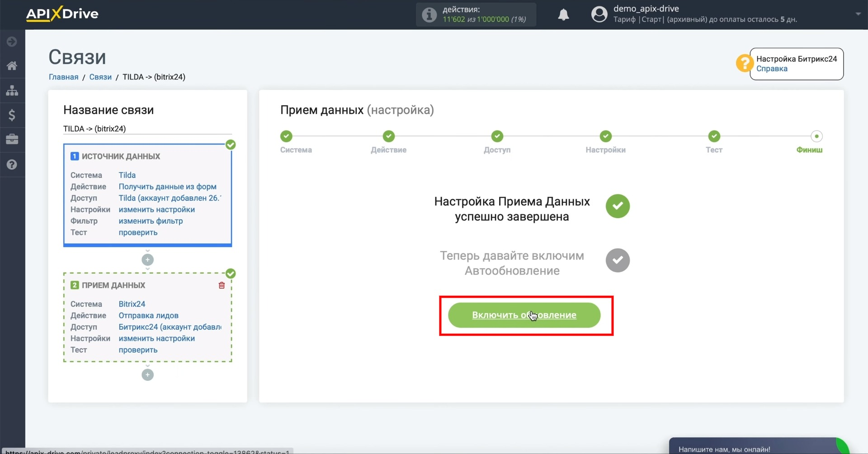Click Отправка лидов action link
This screenshot has width=868, height=454.
tap(148, 315)
